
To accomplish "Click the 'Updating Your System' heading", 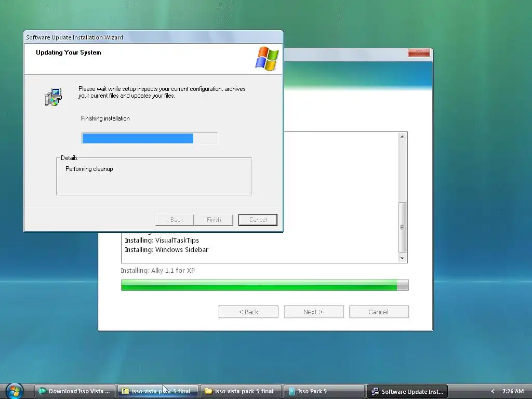I will pos(69,52).
